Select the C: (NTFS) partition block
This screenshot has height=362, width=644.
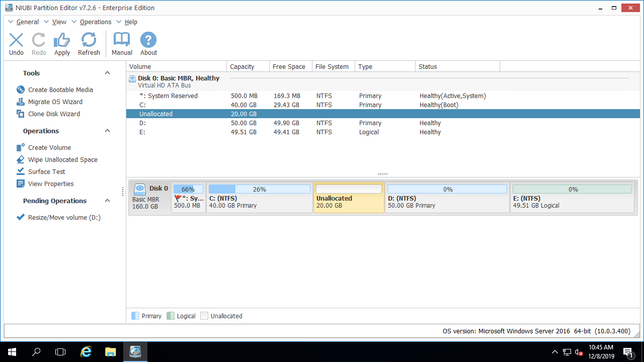259,201
